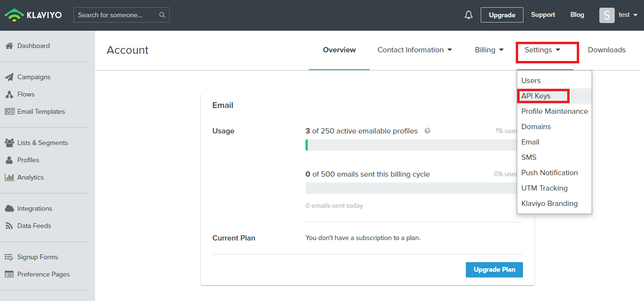Image resolution: width=644 pixels, height=301 pixels.
Task: Toggle the Settings dropdown menu
Action: pos(543,50)
